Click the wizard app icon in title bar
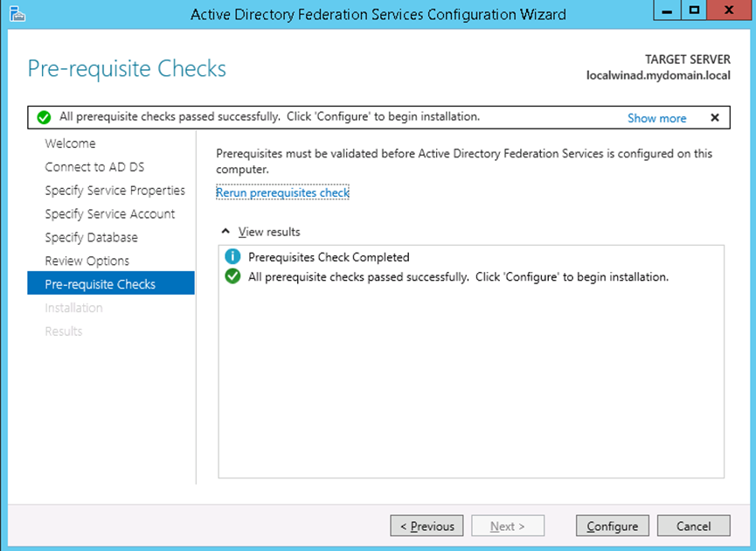This screenshot has width=756, height=551. tap(14, 13)
